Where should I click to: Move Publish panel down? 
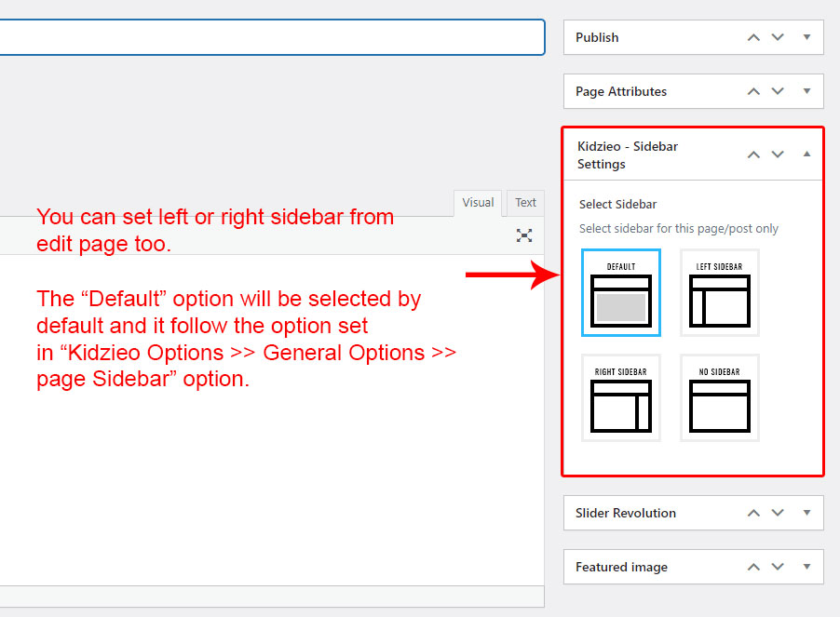tap(779, 38)
